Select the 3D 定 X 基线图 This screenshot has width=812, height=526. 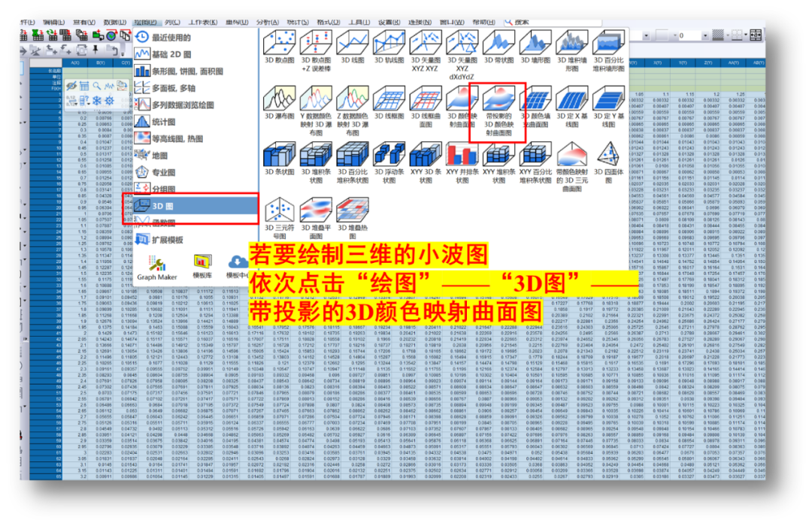571,107
